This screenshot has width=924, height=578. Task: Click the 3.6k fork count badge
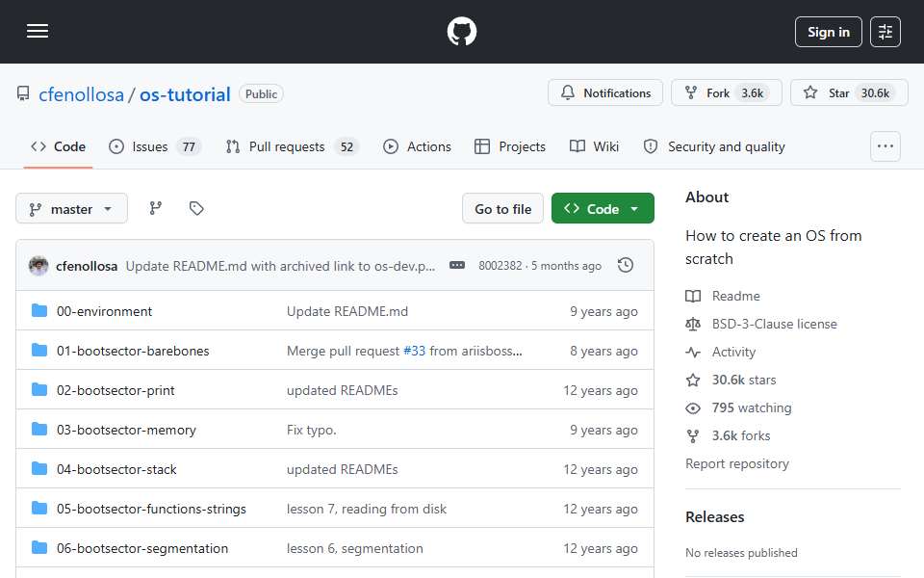tap(752, 93)
